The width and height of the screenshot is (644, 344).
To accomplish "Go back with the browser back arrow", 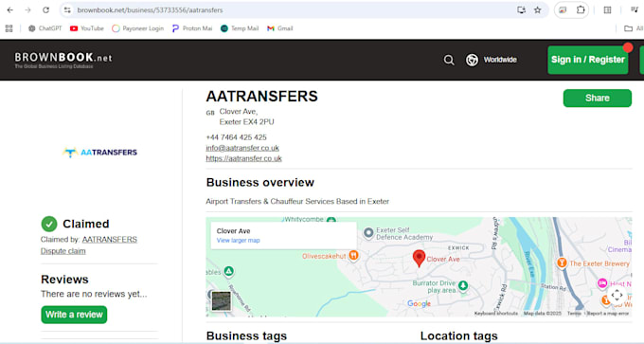I will pyautogui.click(x=9, y=9).
